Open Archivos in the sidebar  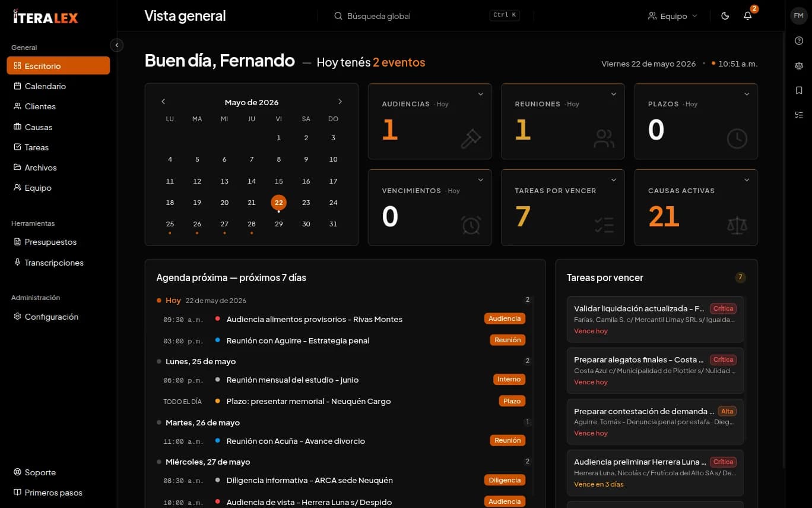click(58, 168)
